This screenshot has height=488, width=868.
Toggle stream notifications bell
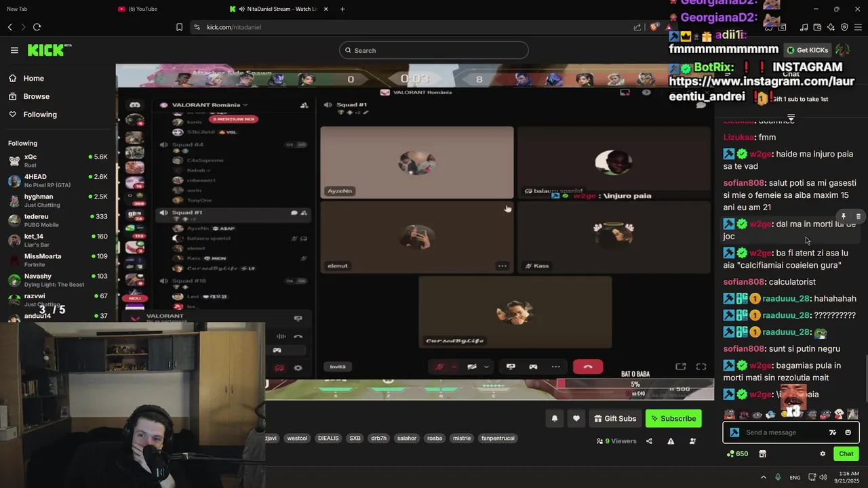pos(555,419)
